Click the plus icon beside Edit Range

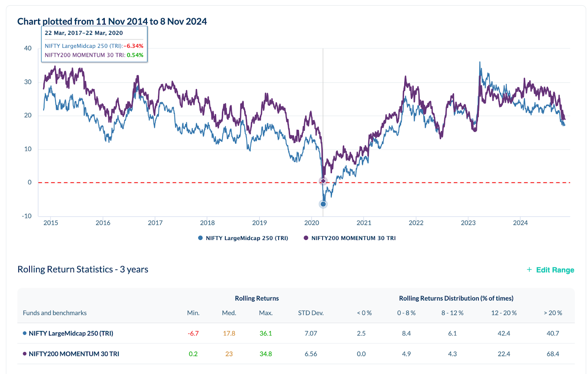coord(529,269)
